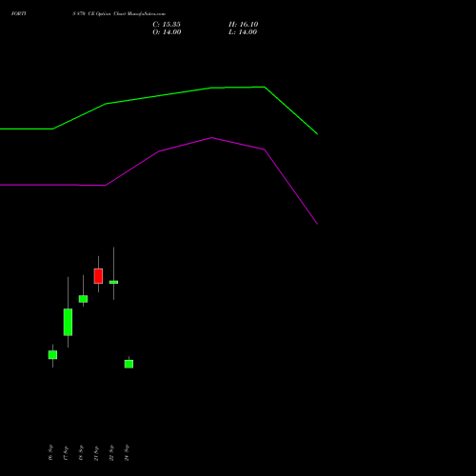Select the thin green candle on 22 Sep

coord(113,282)
